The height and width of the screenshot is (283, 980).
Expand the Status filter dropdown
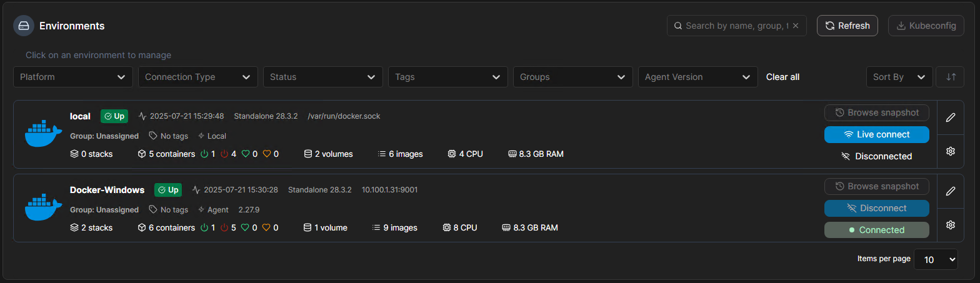[x=323, y=77]
